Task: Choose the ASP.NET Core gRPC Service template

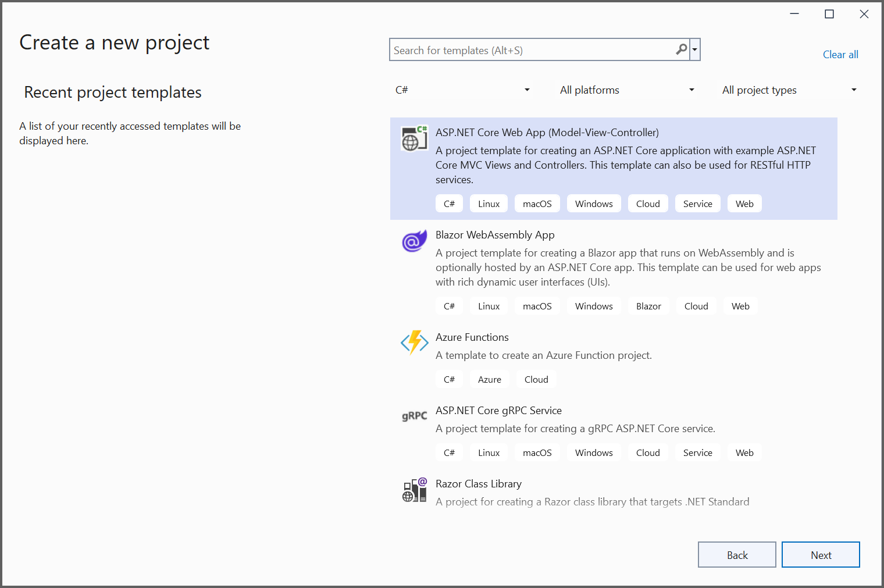Action: (498, 411)
